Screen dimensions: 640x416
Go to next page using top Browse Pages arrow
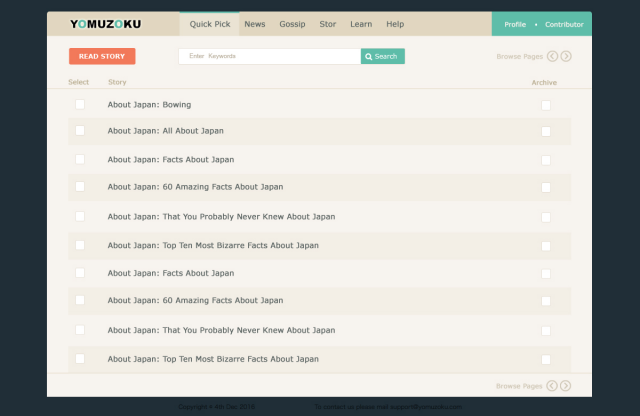tap(566, 56)
